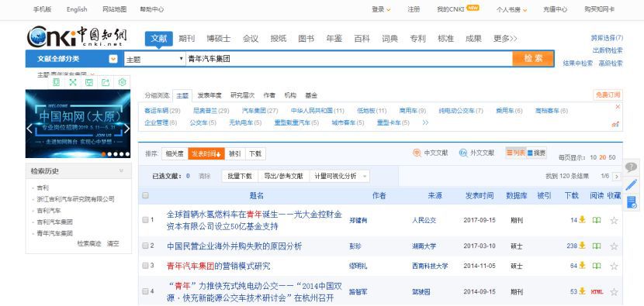Expand 更多>> database options
Viewport: 644px width, 306px height.
pos(505,39)
